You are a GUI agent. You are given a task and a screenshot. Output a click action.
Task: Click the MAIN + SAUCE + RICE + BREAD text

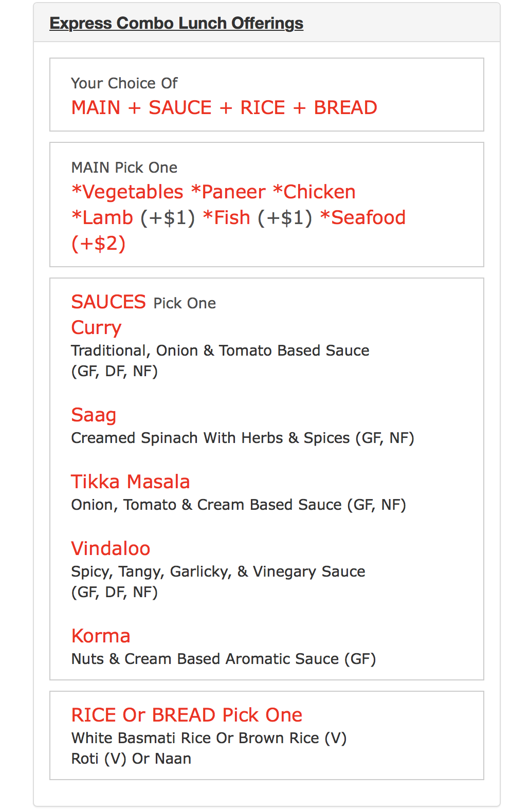click(224, 107)
